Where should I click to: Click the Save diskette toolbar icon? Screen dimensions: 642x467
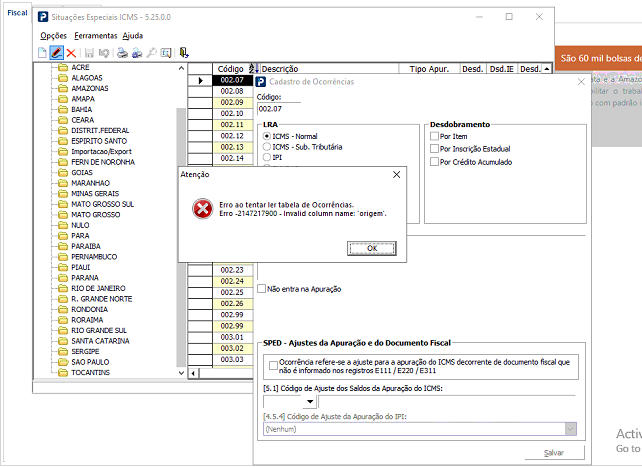[x=89, y=52]
